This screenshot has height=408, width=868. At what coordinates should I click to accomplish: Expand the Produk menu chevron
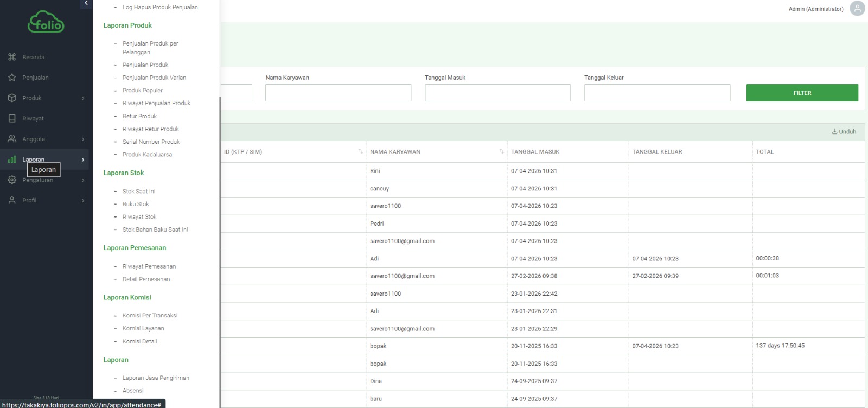[x=83, y=98]
